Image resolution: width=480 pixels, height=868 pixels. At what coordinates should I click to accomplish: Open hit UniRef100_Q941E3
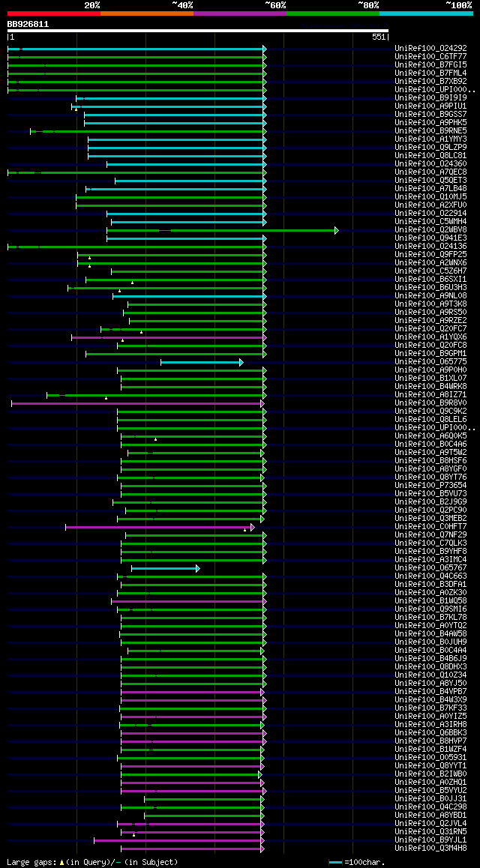click(430, 238)
